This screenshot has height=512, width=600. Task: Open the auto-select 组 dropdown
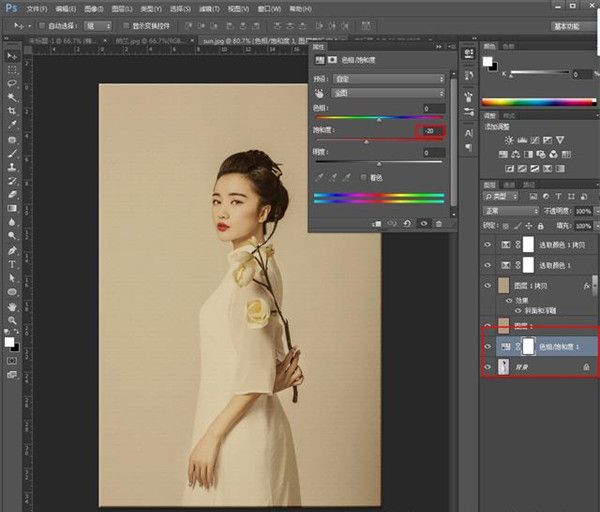point(98,26)
